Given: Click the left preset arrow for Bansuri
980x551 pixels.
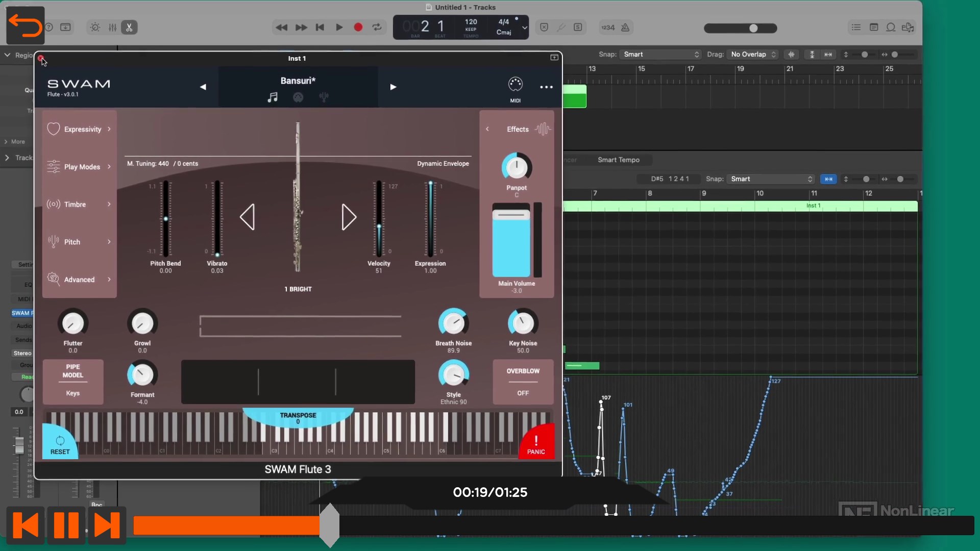Looking at the screenshot, I should pos(203,86).
